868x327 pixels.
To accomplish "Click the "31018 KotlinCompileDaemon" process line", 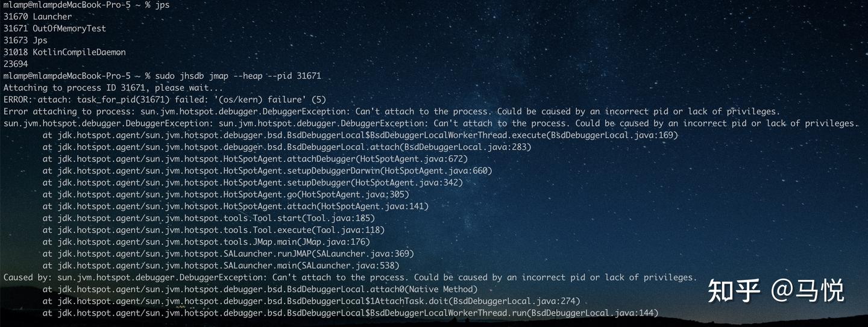I will tap(64, 52).
